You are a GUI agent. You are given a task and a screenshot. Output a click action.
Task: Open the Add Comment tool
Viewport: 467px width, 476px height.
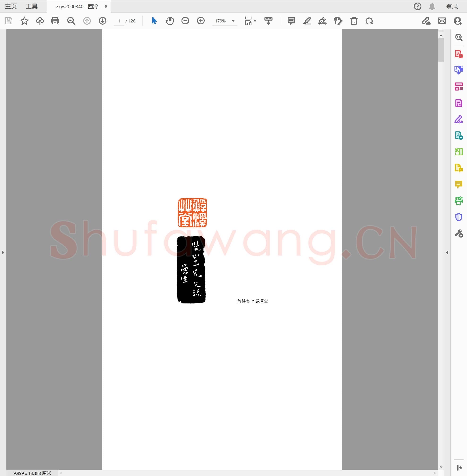tap(291, 21)
